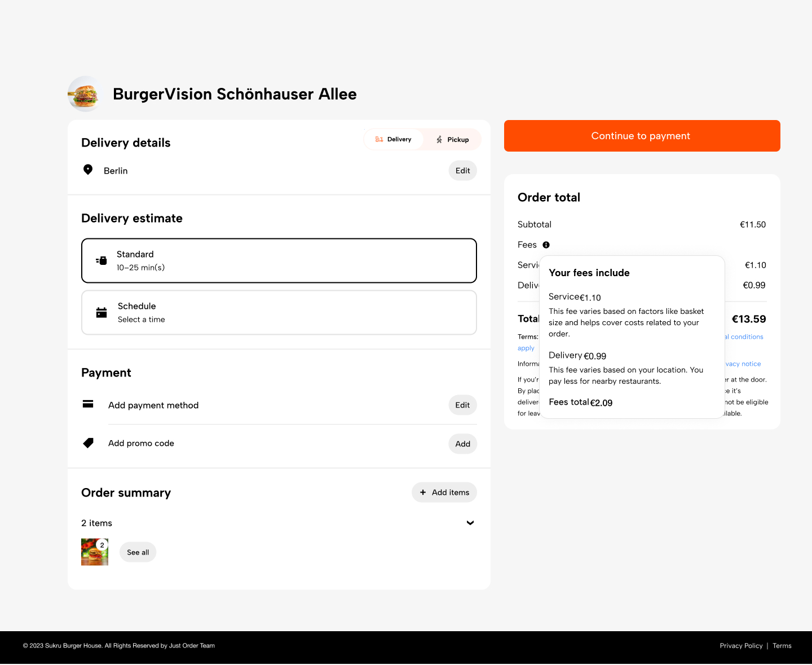Switch to Pickup mode

453,139
